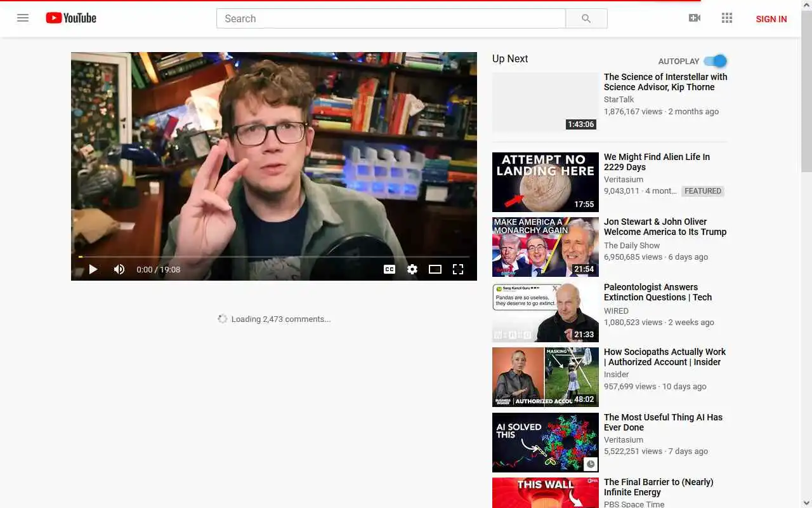Open The Final Barrier to Infinite Energy title

pyautogui.click(x=658, y=487)
